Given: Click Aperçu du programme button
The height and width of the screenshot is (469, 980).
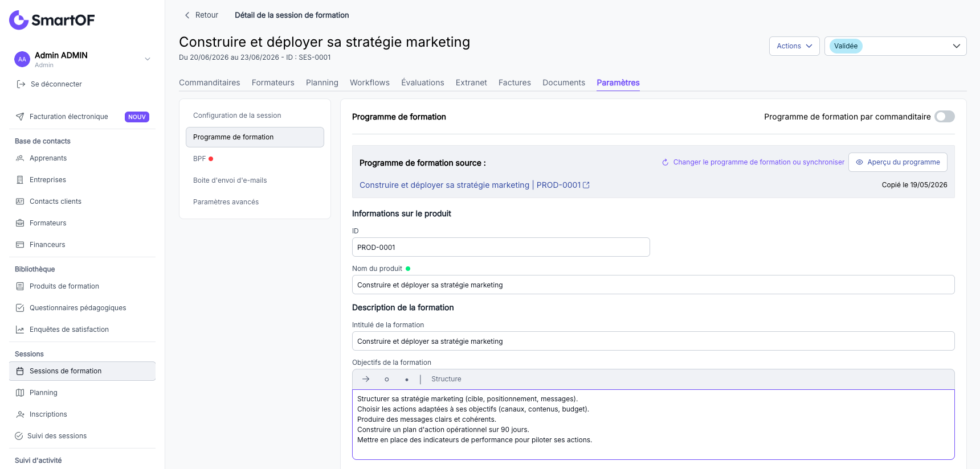Looking at the screenshot, I should click(x=897, y=162).
